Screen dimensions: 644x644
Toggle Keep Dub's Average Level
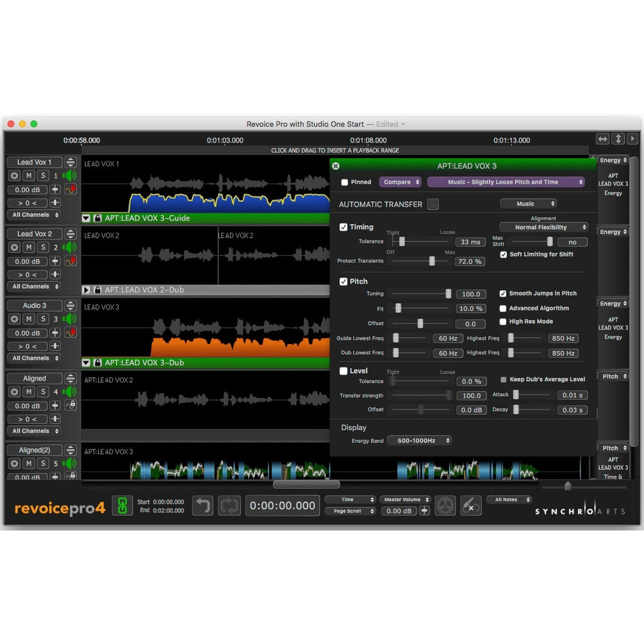503,379
